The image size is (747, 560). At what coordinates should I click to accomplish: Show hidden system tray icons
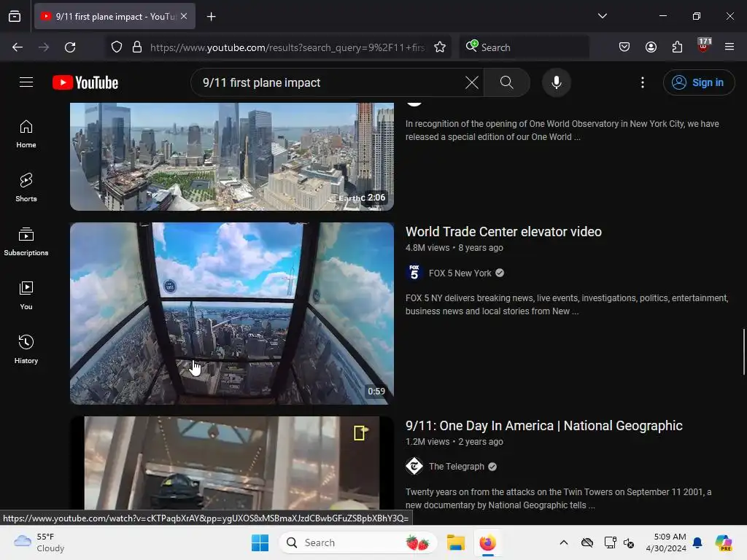[x=564, y=542]
